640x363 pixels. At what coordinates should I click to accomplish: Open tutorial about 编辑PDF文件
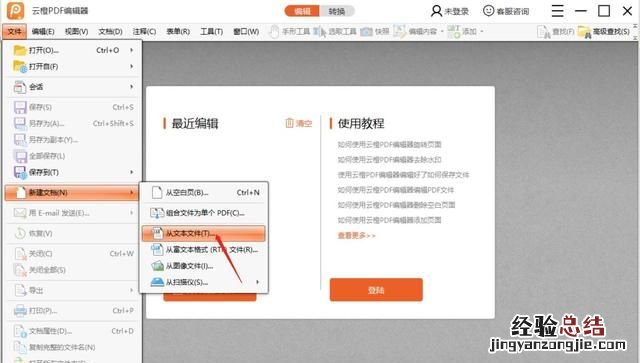396,190
